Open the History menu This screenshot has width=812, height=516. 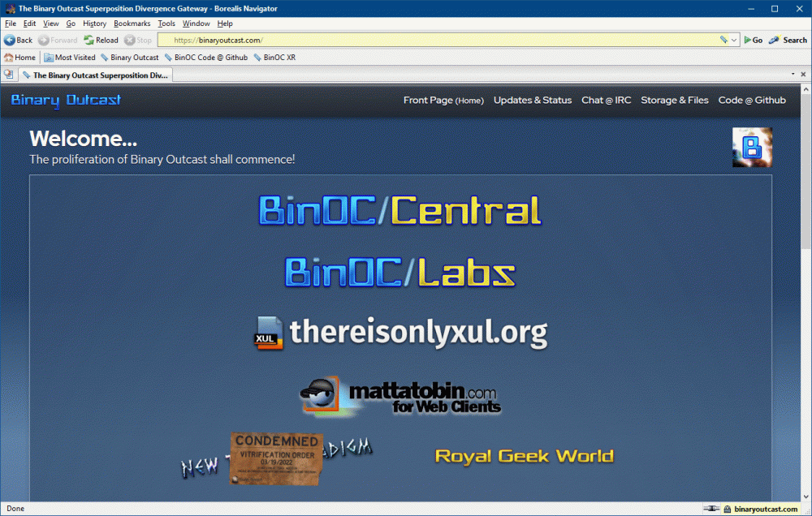[x=94, y=24]
